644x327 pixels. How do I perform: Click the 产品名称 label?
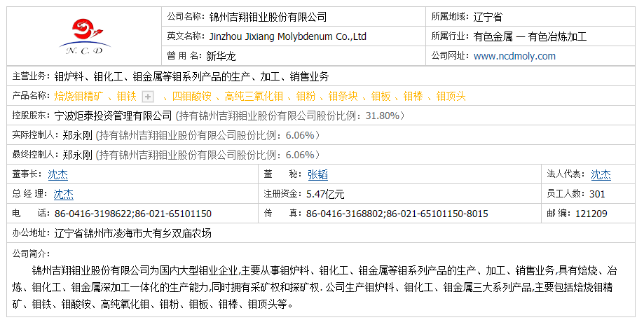click(31, 96)
